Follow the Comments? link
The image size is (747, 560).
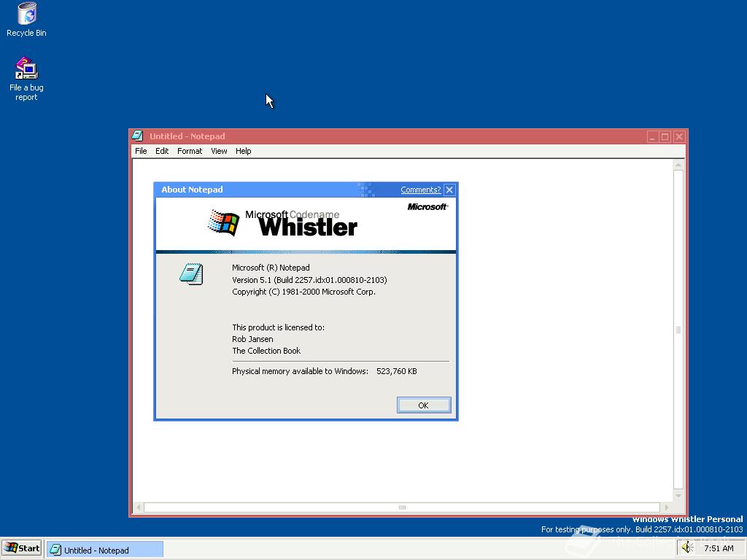421,190
